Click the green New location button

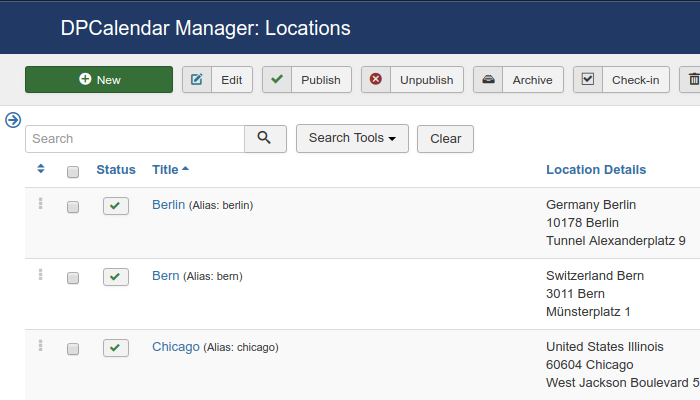pos(99,79)
